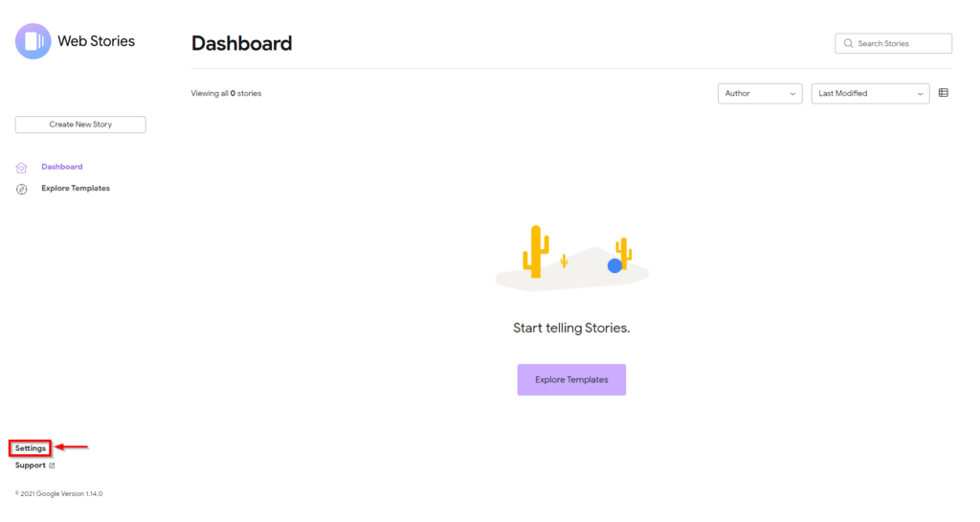This screenshot has width=980, height=522.
Task: Click the Explore Templates compass icon
Action: [21, 189]
